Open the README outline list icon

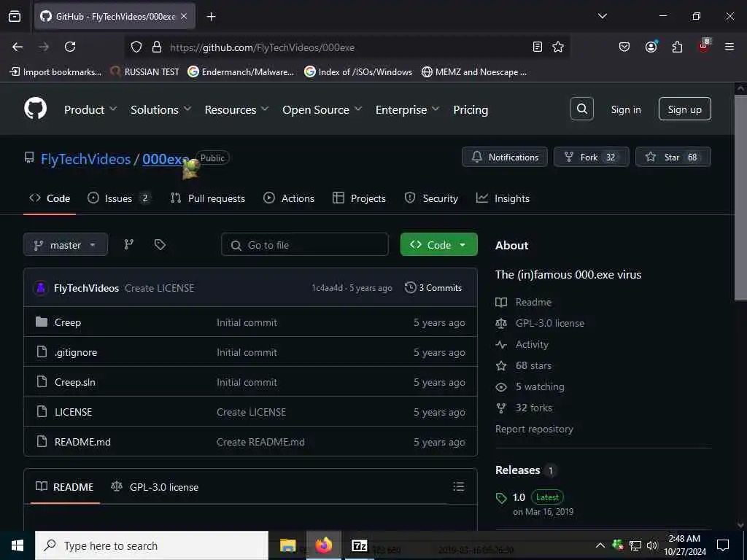458,486
